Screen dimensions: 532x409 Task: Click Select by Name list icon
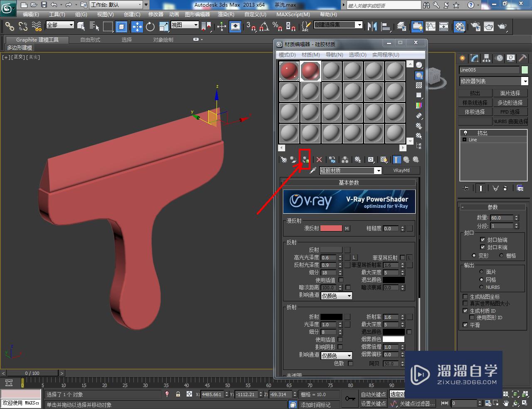94,27
